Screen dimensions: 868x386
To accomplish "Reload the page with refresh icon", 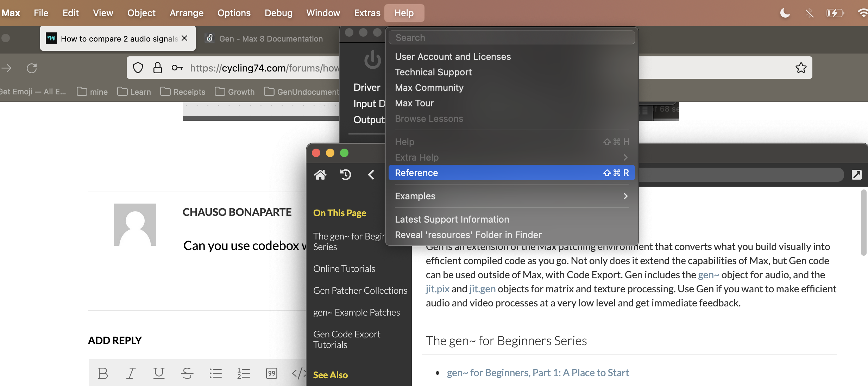I will click(32, 68).
